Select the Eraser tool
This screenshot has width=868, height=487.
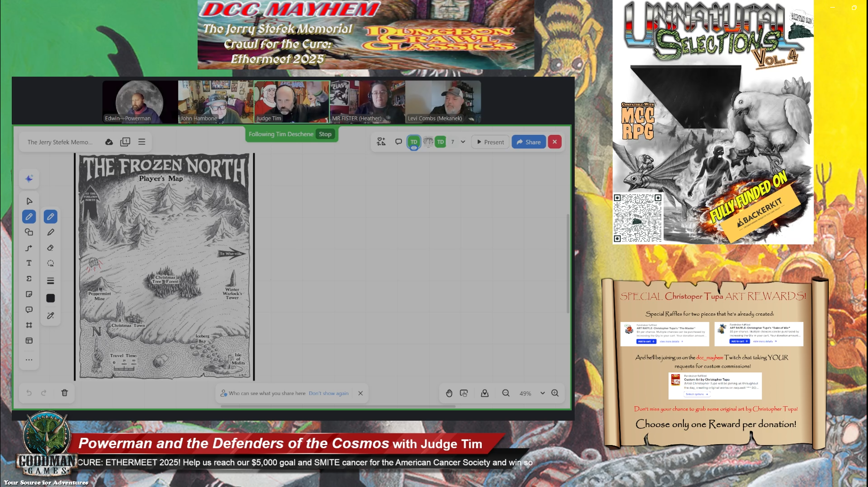[x=51, y=248]
